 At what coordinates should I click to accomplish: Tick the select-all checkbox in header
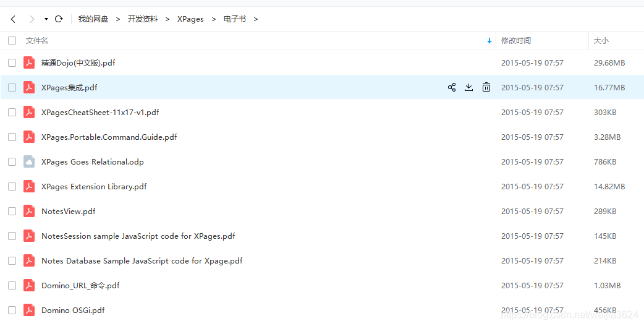point(12,40)
